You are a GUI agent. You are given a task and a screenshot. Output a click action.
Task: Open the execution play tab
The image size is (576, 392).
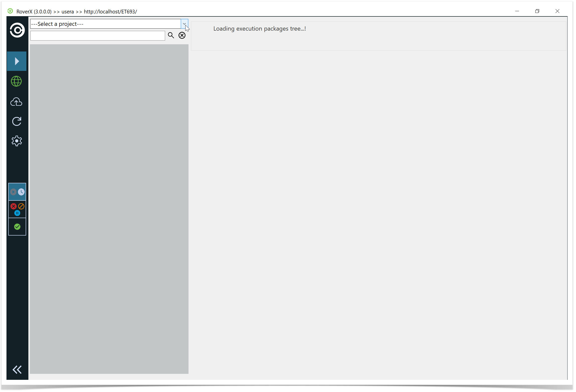(x=17, y=61)
